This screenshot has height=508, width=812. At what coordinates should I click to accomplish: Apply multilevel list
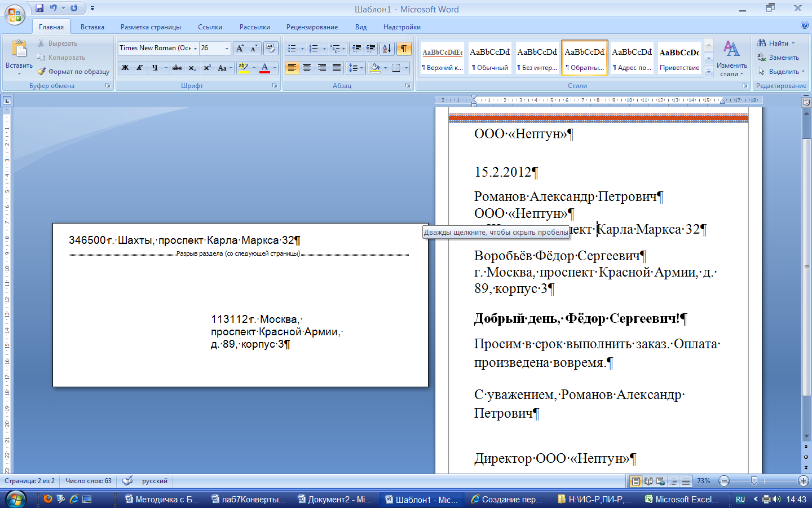click(x=336, y=48)
